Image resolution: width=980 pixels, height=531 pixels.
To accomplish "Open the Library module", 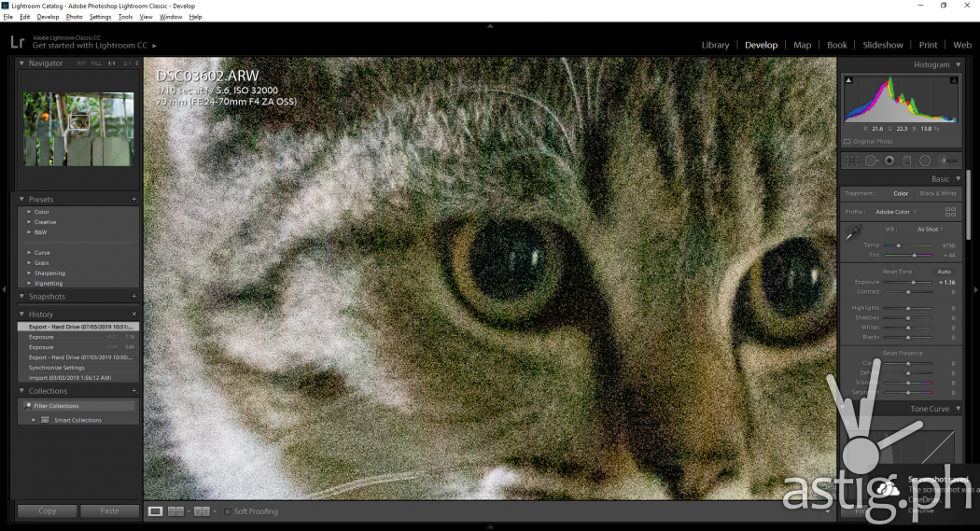I will point(715,45).
